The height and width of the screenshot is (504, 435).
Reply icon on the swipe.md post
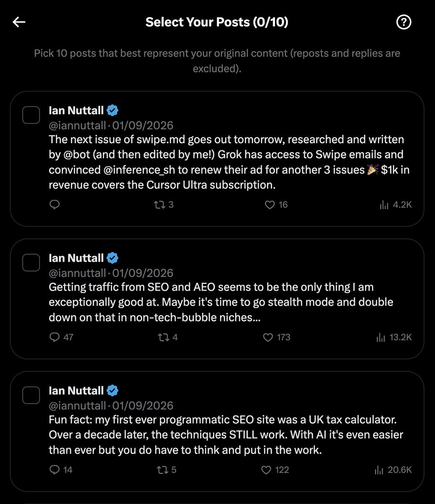point(54,205)
